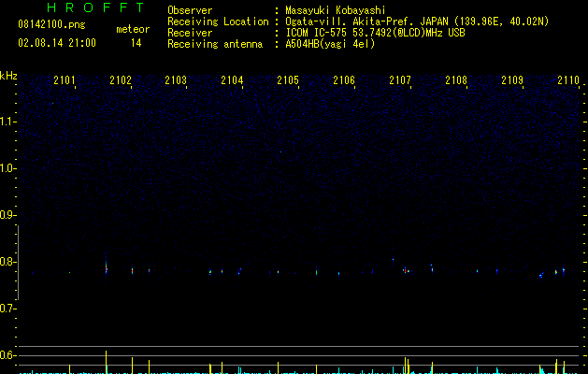Select ICOM IC-575 53.7492 MHz USB text
The height and width of the screenshot is (374, 588).
tap(375, 33)
